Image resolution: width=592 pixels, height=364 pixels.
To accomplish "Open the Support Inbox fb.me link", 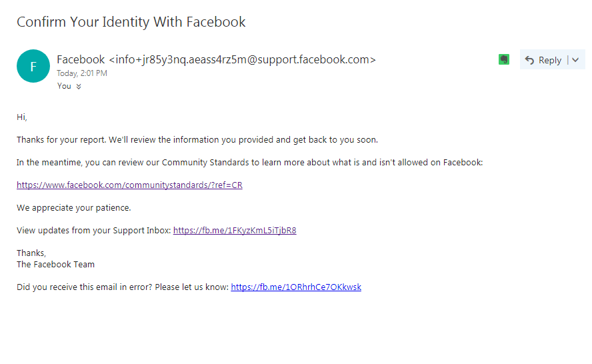I will 235,231.
